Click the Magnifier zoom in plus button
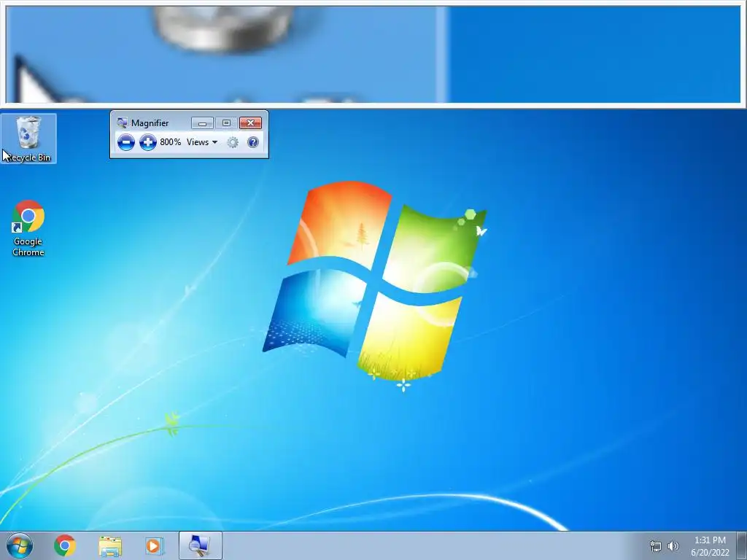Screen dimensions: 747x560 pyautogui.click(x=147, y=142)
